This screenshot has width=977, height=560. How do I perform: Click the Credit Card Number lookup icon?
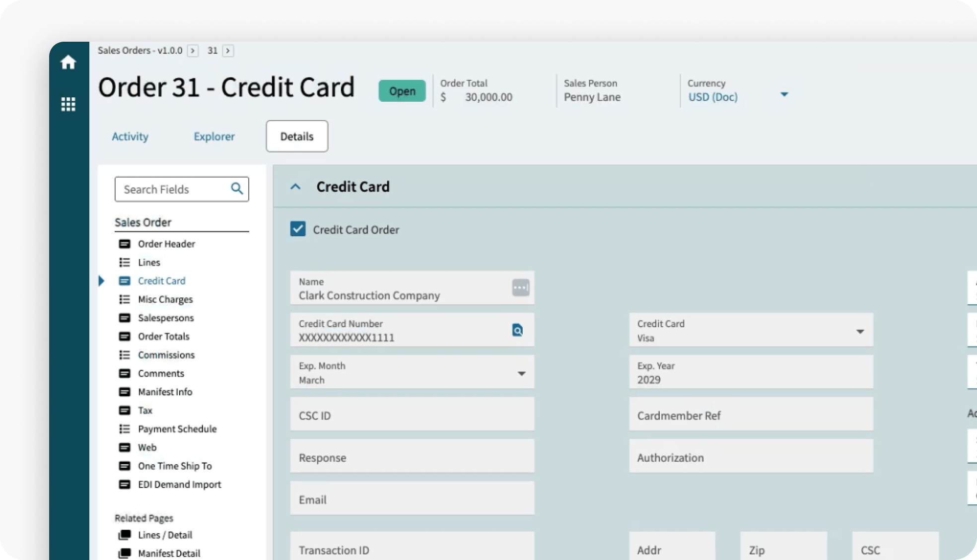tap(517, 330)
